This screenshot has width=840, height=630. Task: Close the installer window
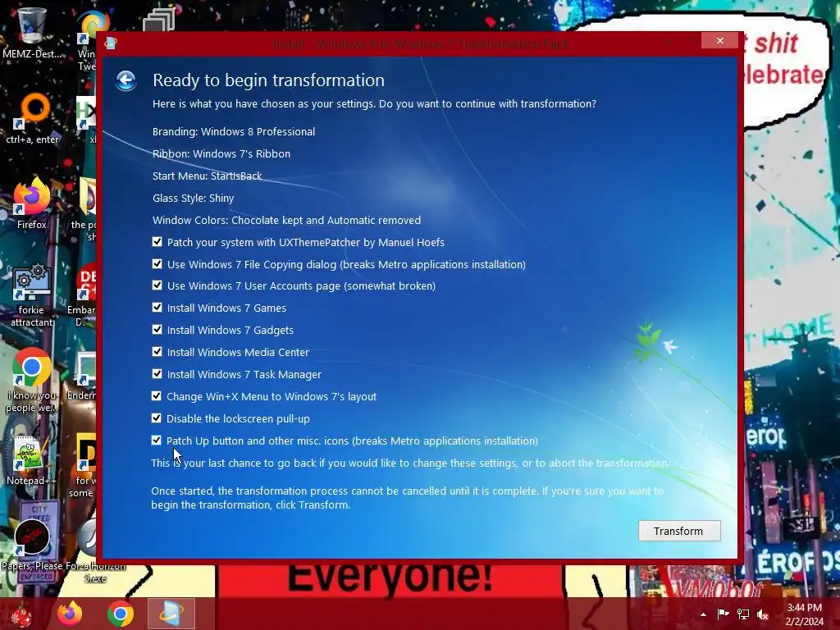point(720,41)
